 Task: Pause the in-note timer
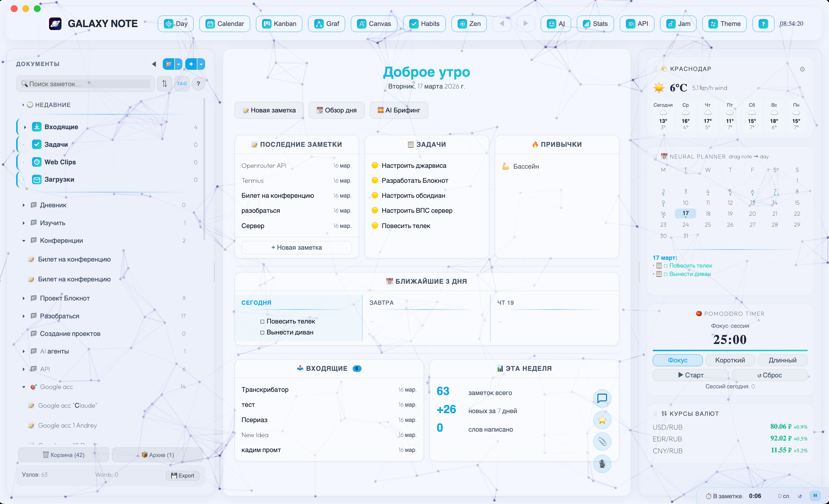(815, 495)
